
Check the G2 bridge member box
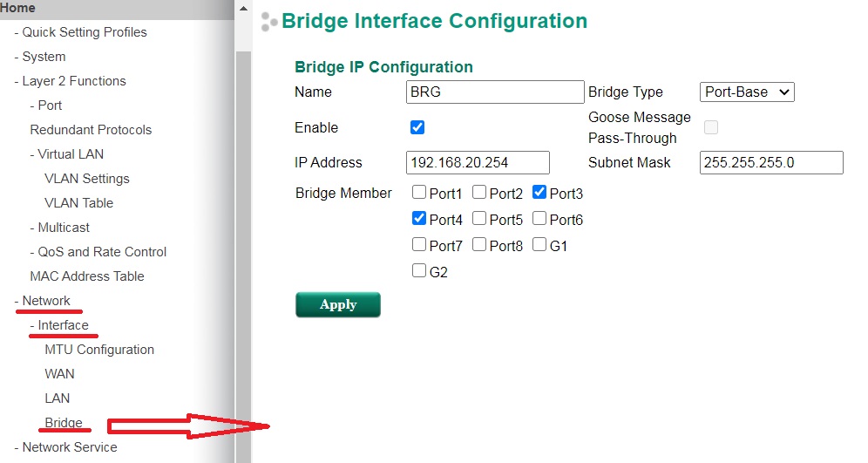tap(419, 270)
